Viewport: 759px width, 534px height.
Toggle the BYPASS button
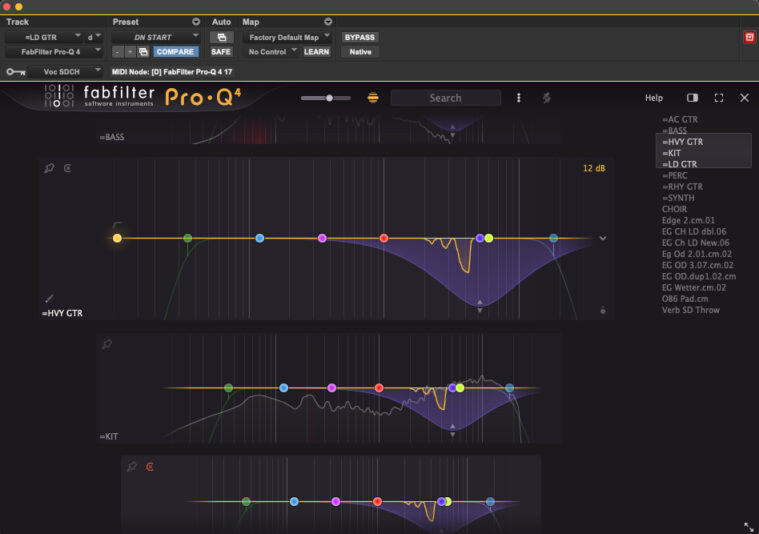(x=360, y=37)
